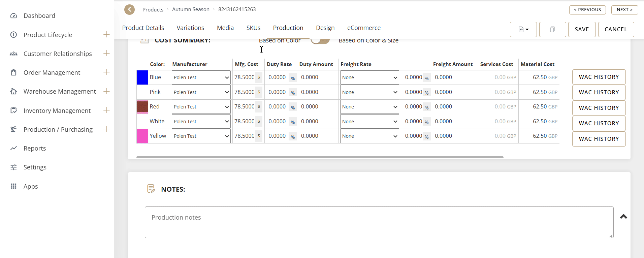644x258 pixels.
Task: Open the eCommerce tab
Action: point(364,28)
